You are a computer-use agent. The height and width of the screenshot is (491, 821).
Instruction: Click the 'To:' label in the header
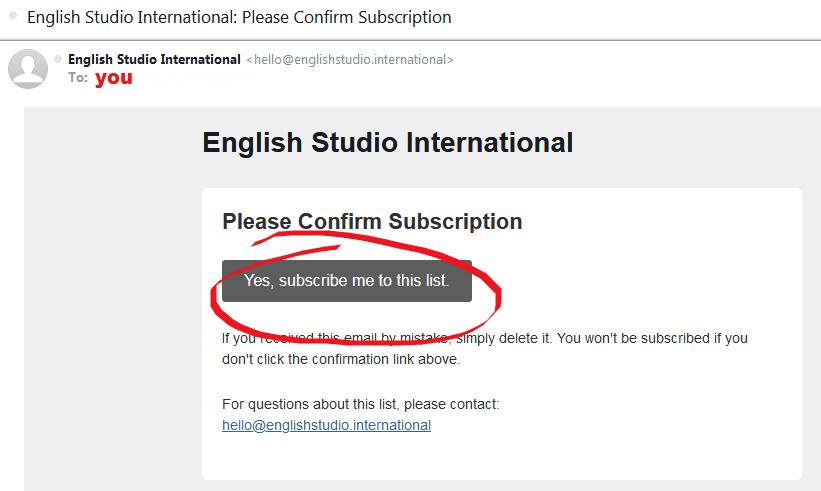[x=78, y=78]
